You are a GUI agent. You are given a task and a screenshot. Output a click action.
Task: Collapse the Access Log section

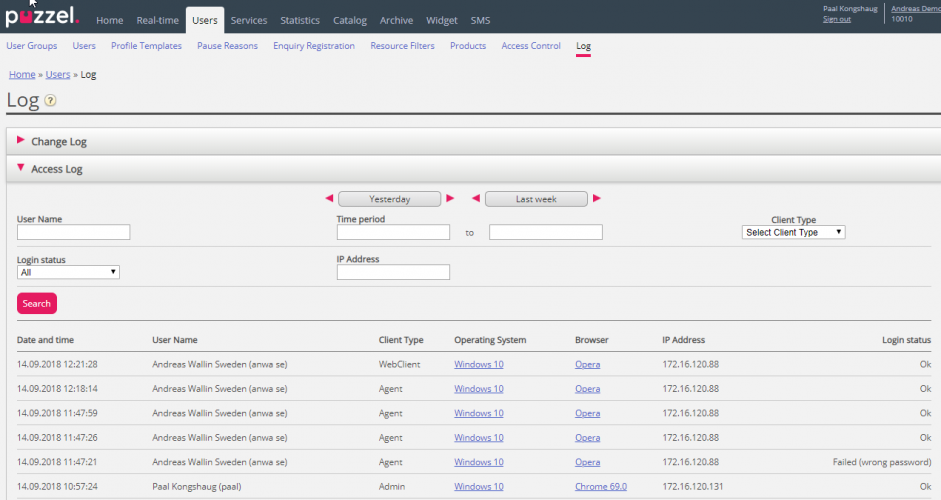coord(56,169)
